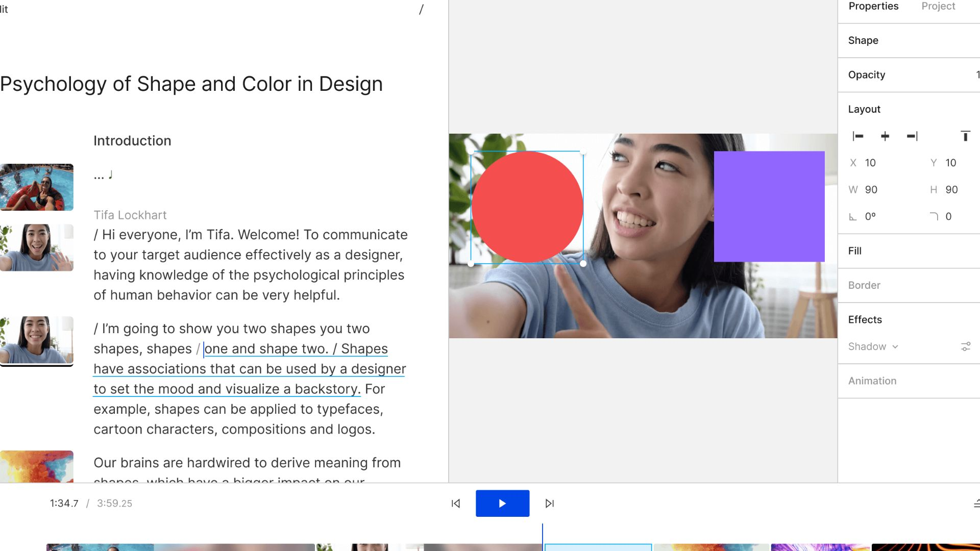
Task: Click the Effects section toggle
Action: pos(967,346)
